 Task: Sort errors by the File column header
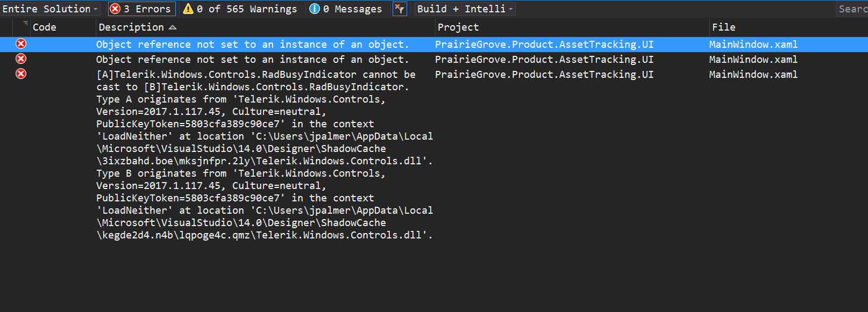[x=723, y=27]
